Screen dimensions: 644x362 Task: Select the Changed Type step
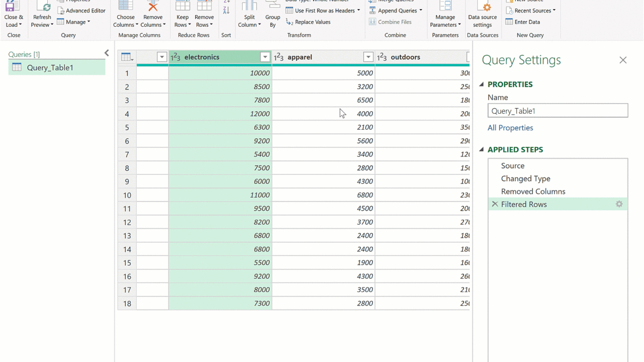point(525,178)
